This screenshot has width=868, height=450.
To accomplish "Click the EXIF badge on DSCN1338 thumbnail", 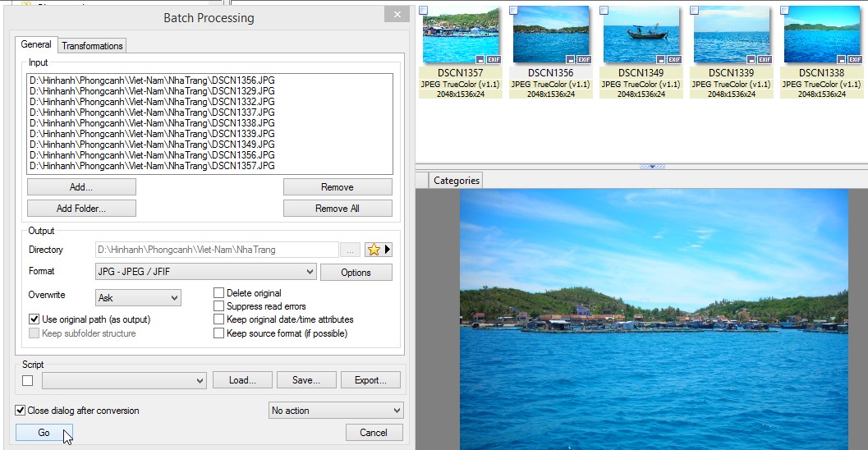I will pyautogui.click(x=855, y=60).
